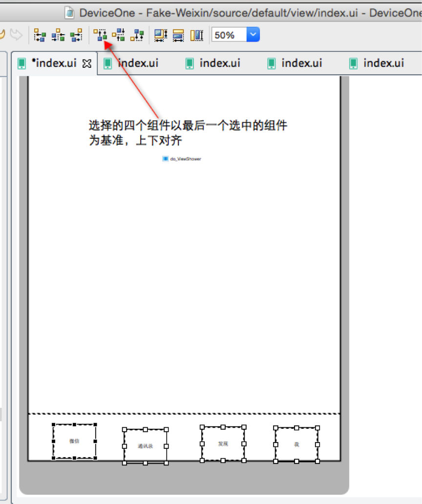Switch to the modified *index.ui tab

(x=54, y=63)
